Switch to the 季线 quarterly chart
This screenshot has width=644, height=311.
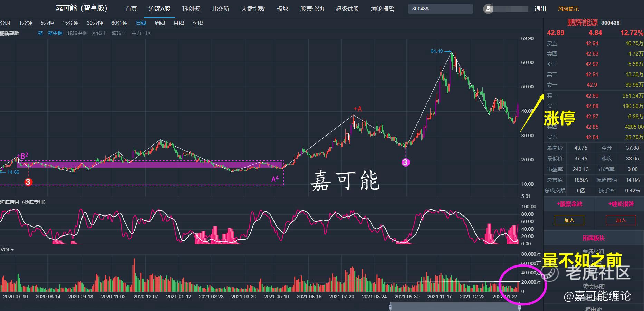click(198, 23)
